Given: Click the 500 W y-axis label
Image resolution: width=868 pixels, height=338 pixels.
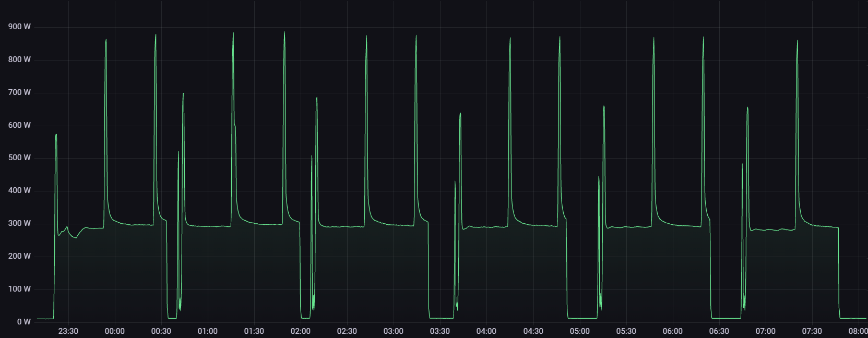Looking at the screenshot, I should tap(19, 158).
